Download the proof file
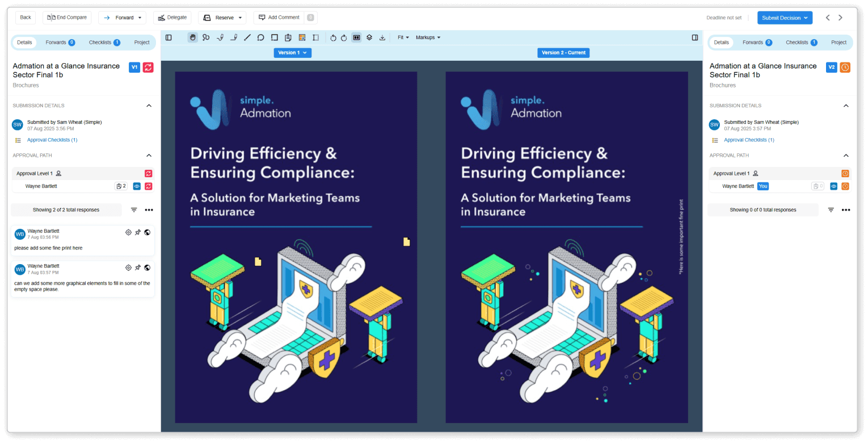The image size is (868, 443). pyautogui.click(x=382, y=37)
